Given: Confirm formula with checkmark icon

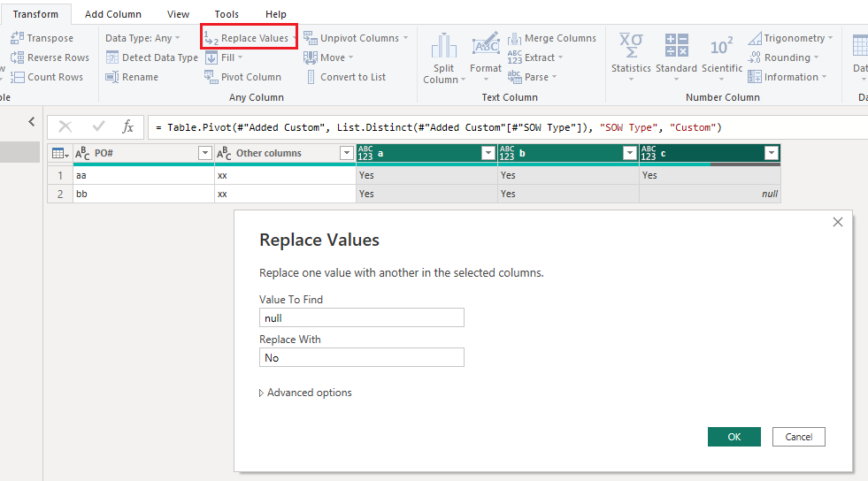Looking at the screenshot, I should [98, 126].
